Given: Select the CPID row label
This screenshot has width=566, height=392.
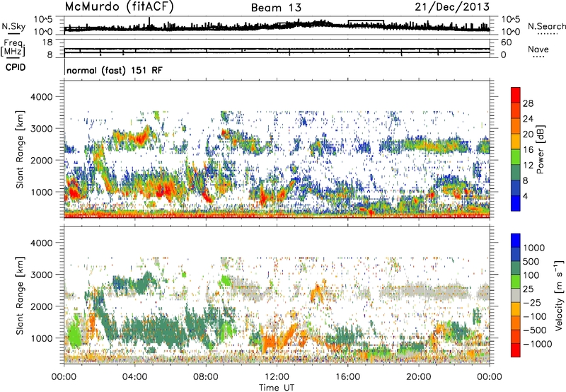Looking at the screenshot, I should coord(16,67).
